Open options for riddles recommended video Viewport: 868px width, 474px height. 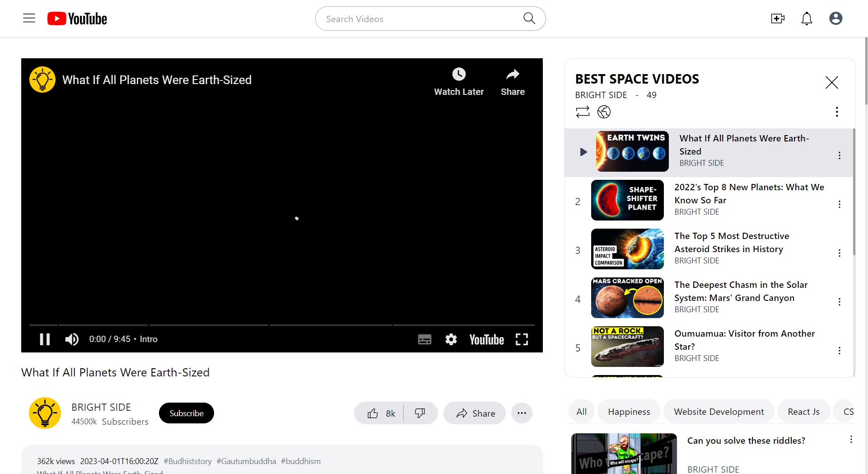click(851, 440)
